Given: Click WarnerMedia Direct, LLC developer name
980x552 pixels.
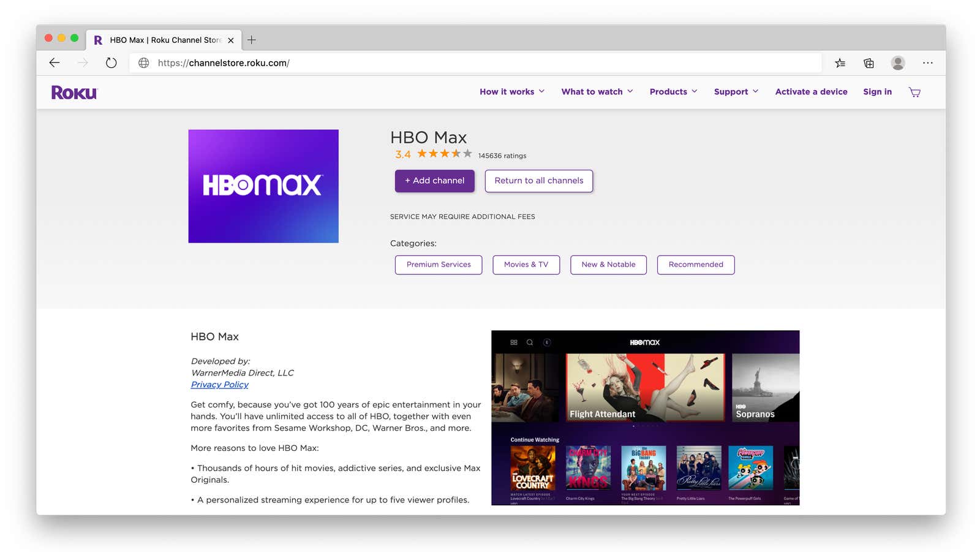Looking at the screenshot, I should pyautogui.click(x=243, y=372).
